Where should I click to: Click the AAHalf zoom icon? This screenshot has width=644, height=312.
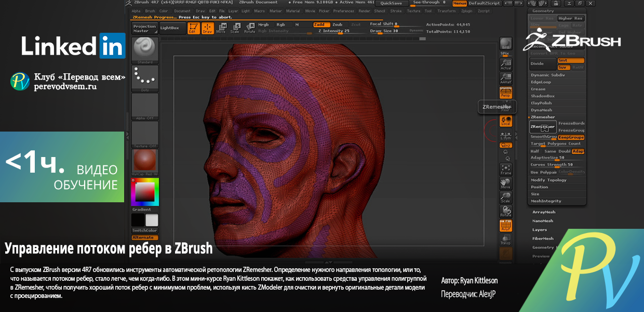click(x=505, y=78)
